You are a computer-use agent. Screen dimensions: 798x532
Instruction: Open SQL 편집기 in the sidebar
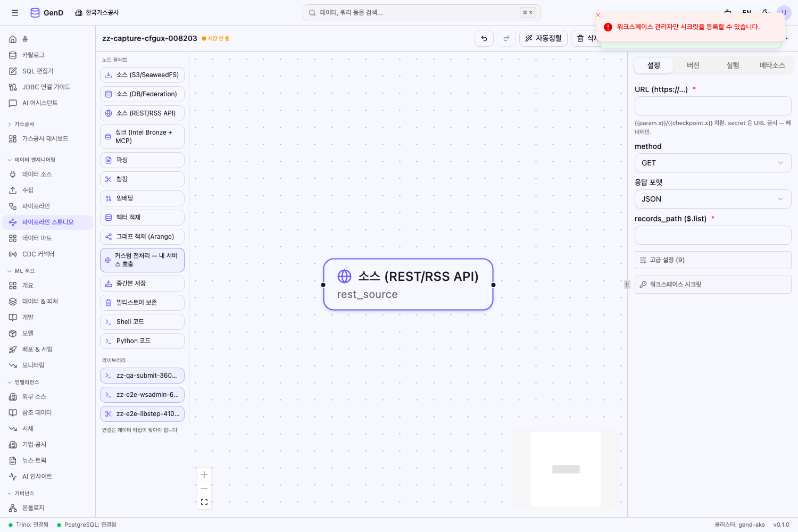(48, 71)
